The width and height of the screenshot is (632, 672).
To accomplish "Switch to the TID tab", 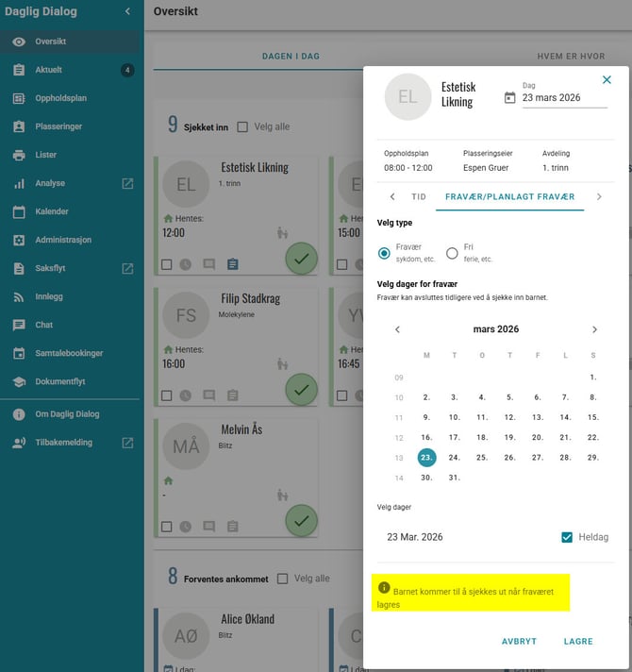I will (x=419, y=196).
